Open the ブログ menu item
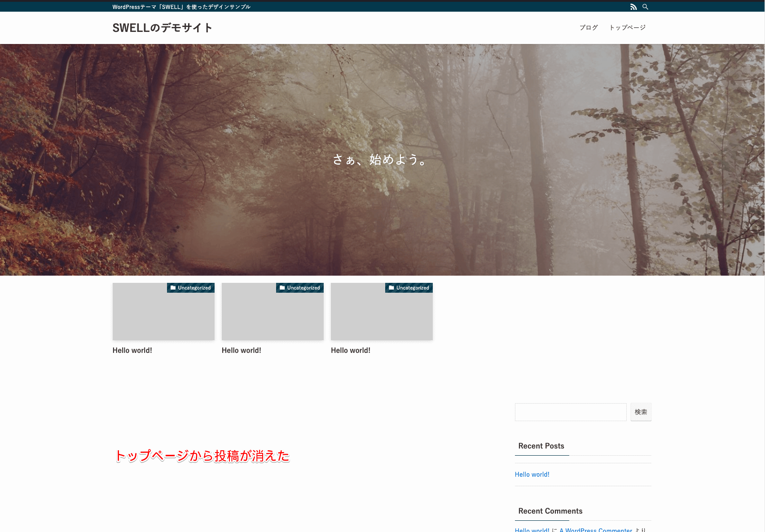 tap(589, 27)
